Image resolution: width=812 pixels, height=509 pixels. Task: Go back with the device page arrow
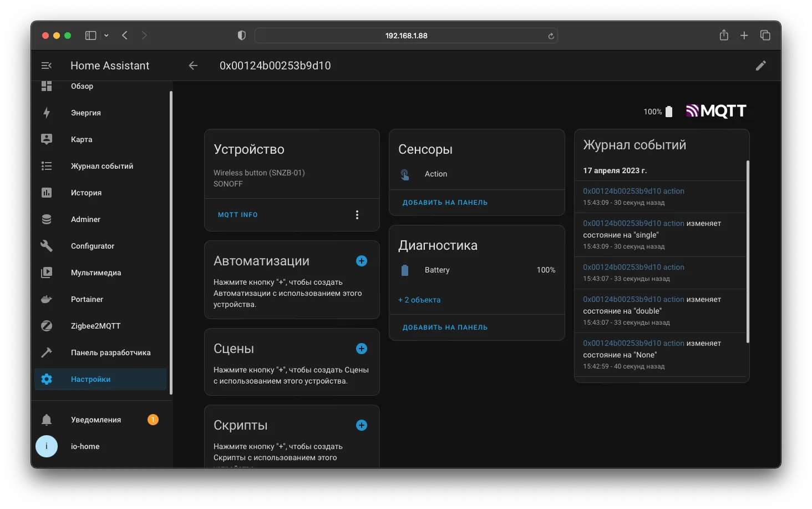tap(193, 65)
